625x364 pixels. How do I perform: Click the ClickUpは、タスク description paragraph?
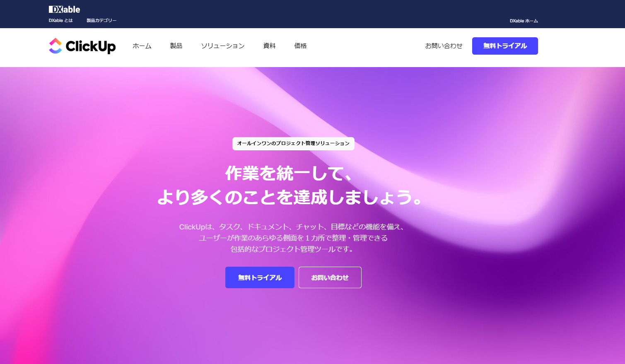pyautogui.click(x=292, y=238)
